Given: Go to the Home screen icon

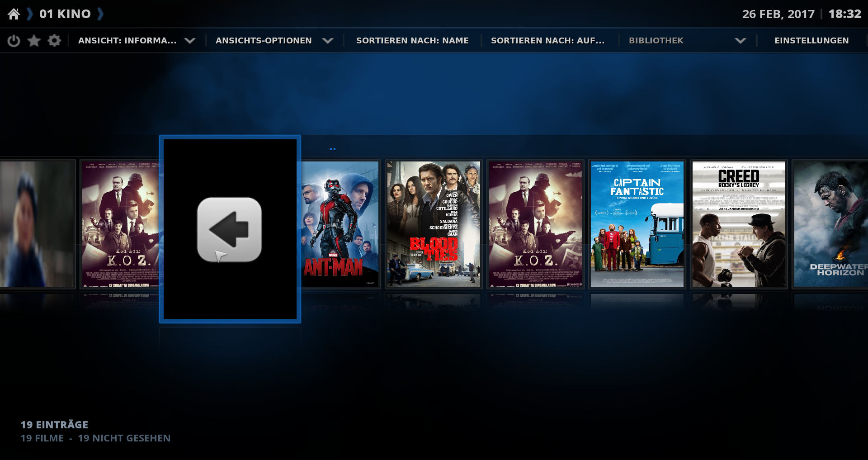Looking at the screenshot, I should 14,14.
